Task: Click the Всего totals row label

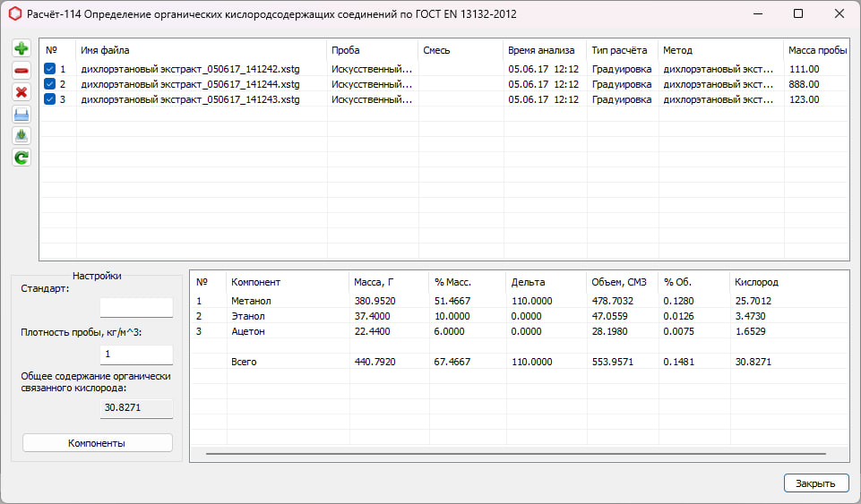Action: (x=244, y=362)
